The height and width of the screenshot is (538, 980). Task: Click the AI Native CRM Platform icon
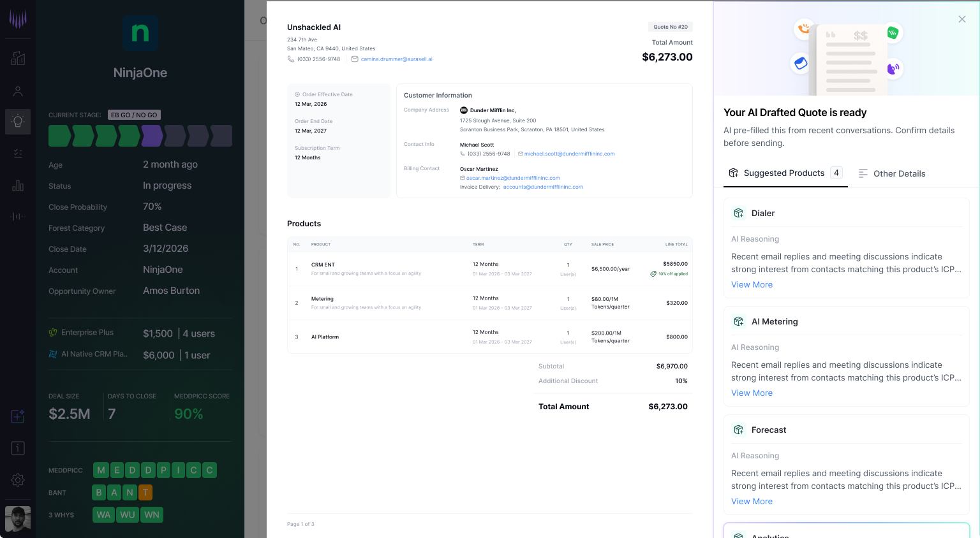tap(53, 354)
